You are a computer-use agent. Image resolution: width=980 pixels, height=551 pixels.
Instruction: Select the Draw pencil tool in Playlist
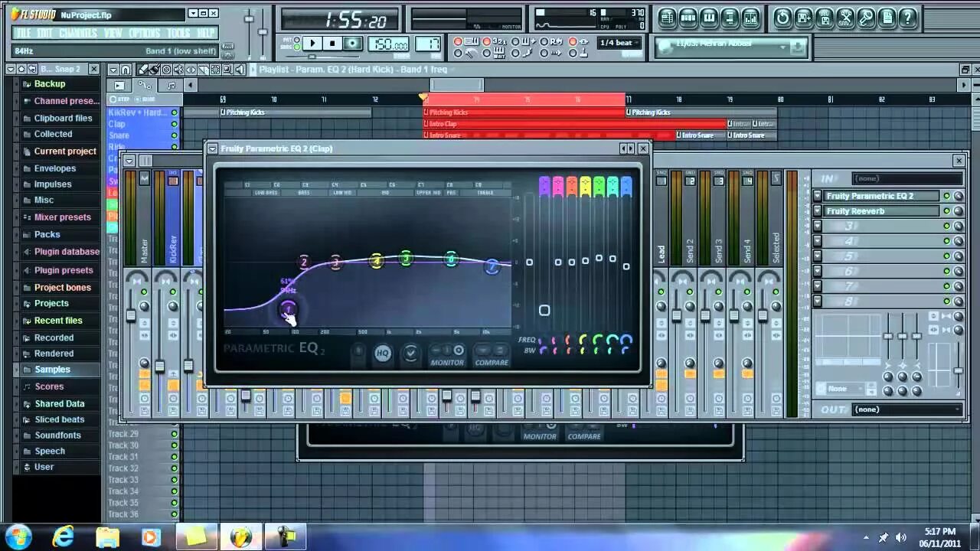(x=143, y=70)
